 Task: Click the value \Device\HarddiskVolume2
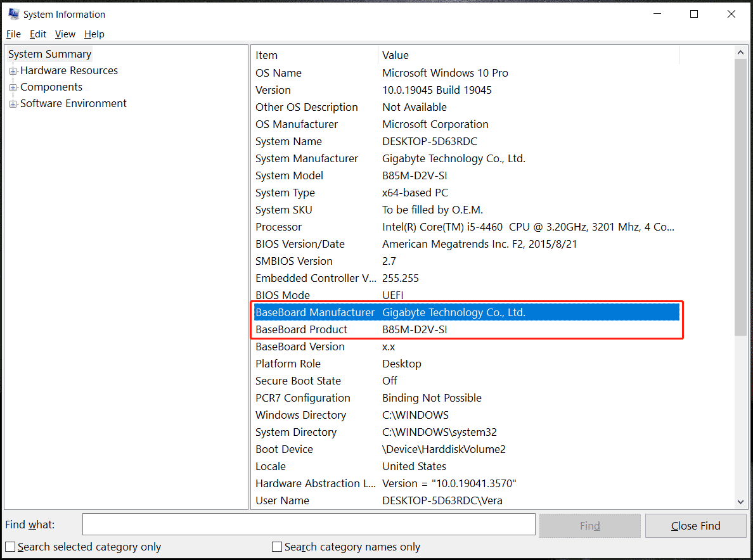[x=444, y=449]
